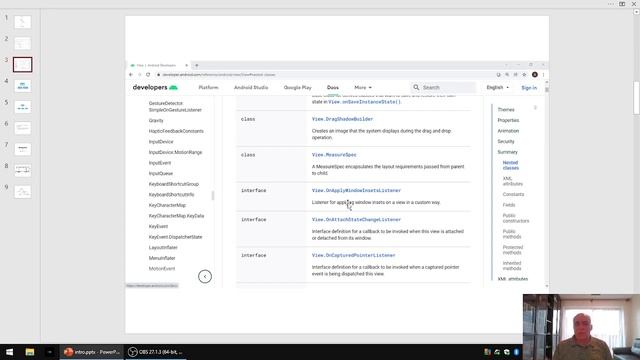Open a new browser tab with plus icon
640x360 pixels.
tap(196, 65)
